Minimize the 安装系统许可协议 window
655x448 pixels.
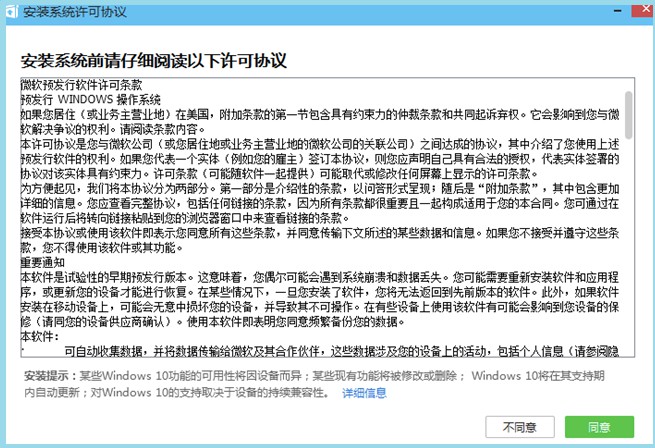tap(617, 10)
